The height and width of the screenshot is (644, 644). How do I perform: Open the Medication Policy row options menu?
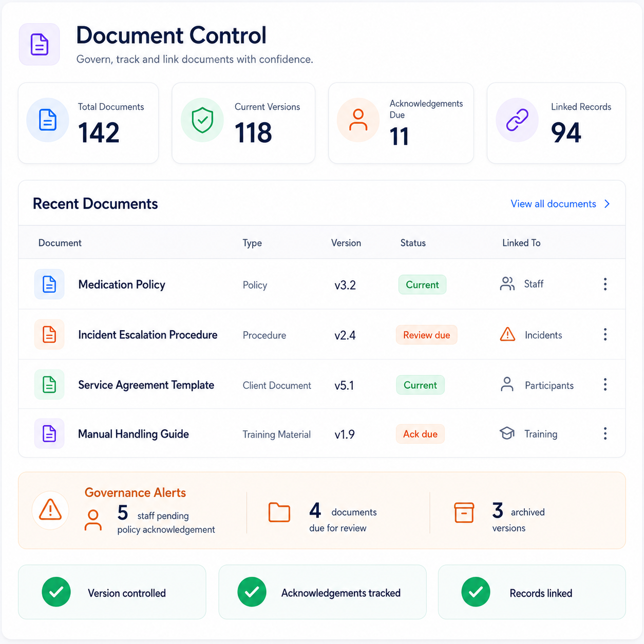(605, 284)
